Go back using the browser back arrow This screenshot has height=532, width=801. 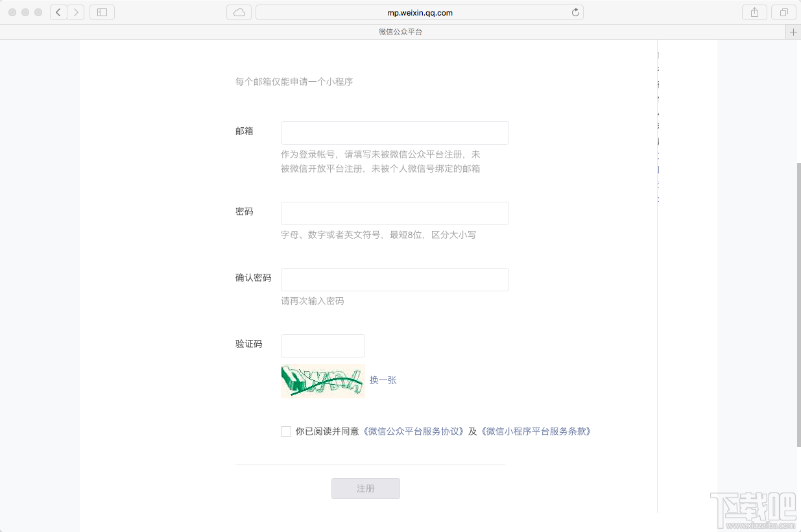point(58,12)
